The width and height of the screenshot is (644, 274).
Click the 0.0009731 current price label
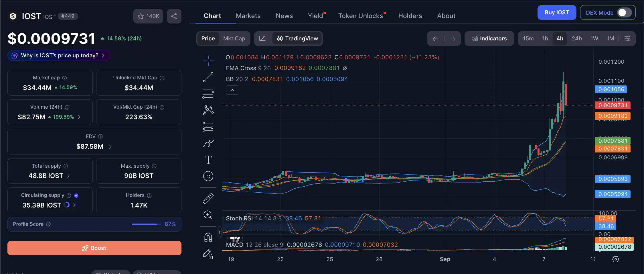[x=613, y=105]
